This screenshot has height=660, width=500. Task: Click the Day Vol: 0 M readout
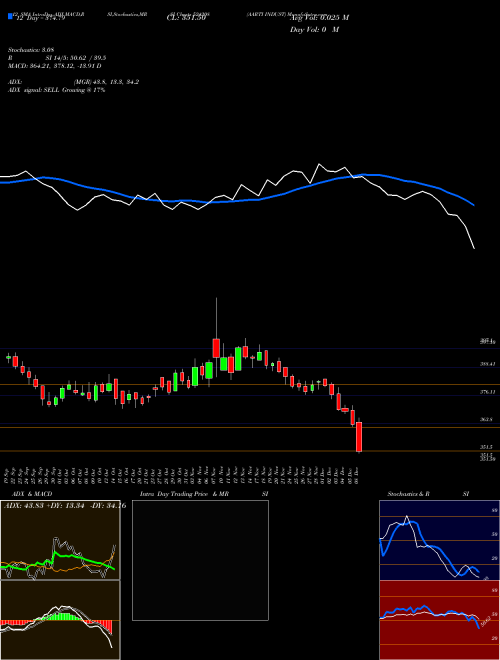point(314,30)
